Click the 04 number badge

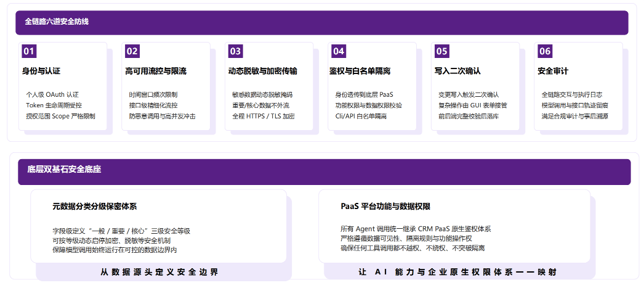[x=339, y=51]
